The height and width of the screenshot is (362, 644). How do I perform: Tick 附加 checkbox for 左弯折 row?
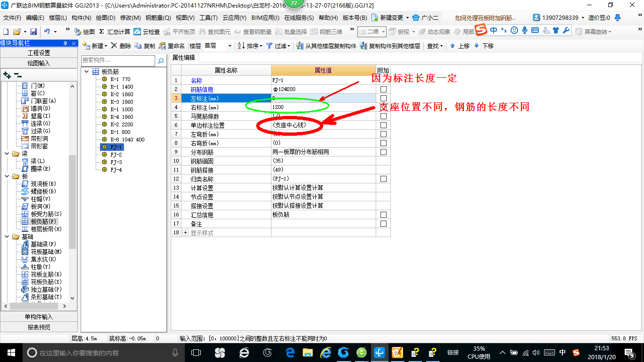(x=383, y=134)
